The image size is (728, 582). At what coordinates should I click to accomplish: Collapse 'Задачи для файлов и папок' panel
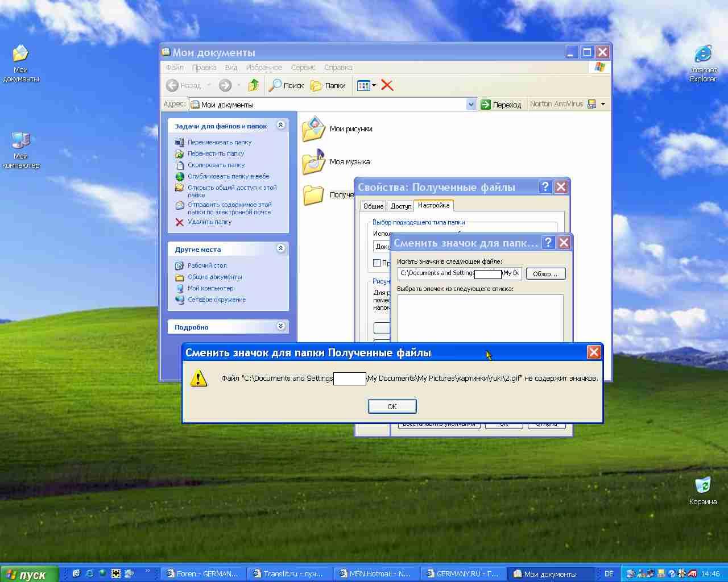point(280,125)
